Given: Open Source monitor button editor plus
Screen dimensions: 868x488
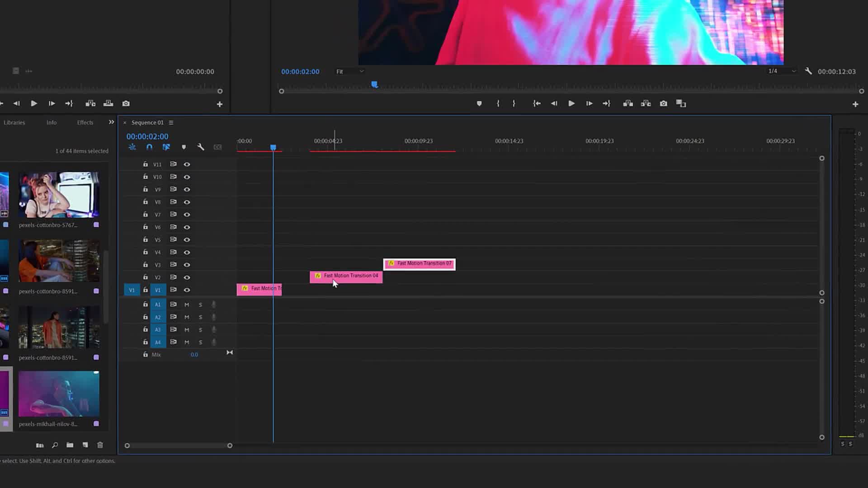Looking at the screenshot, I should click(x=220, y=104).
